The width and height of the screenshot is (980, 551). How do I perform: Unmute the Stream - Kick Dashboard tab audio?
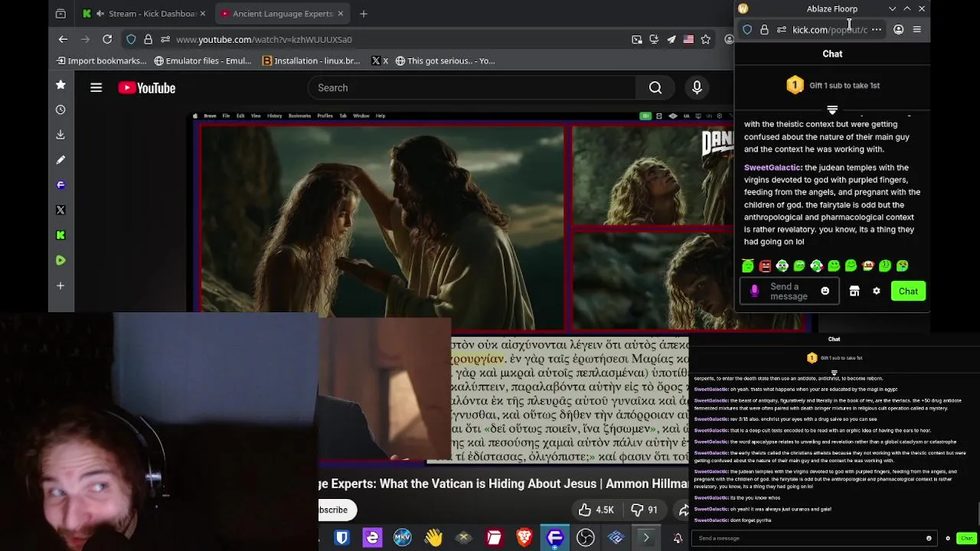pyautogui.click(x=100, y=13)
